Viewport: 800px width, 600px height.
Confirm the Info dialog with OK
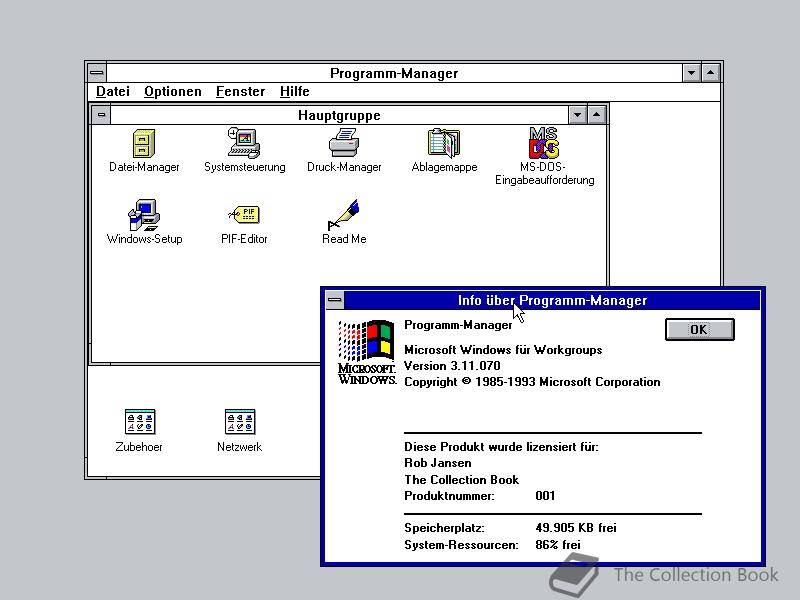(699, 330)
